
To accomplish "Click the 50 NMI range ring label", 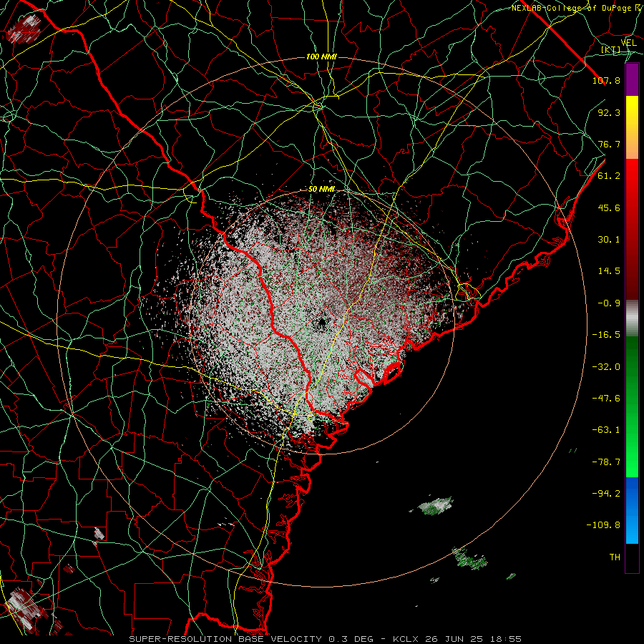I will (x=321, y=190).
